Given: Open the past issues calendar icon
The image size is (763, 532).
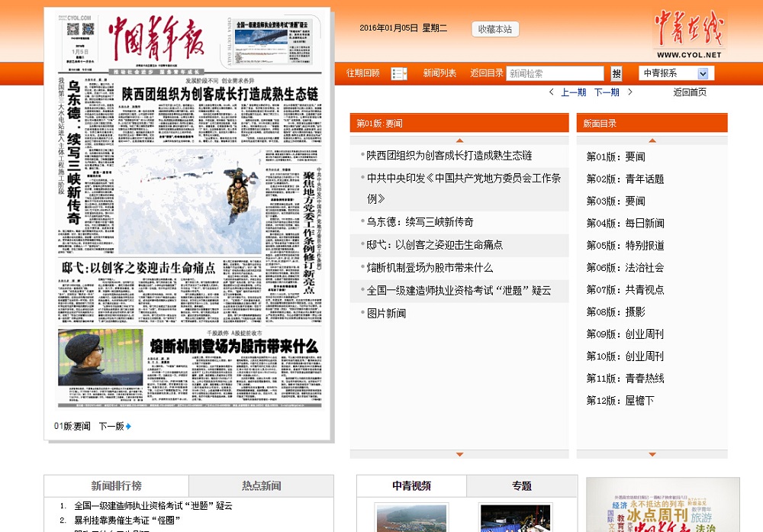Looking at the screenshot, I should (x=398, y=73).
